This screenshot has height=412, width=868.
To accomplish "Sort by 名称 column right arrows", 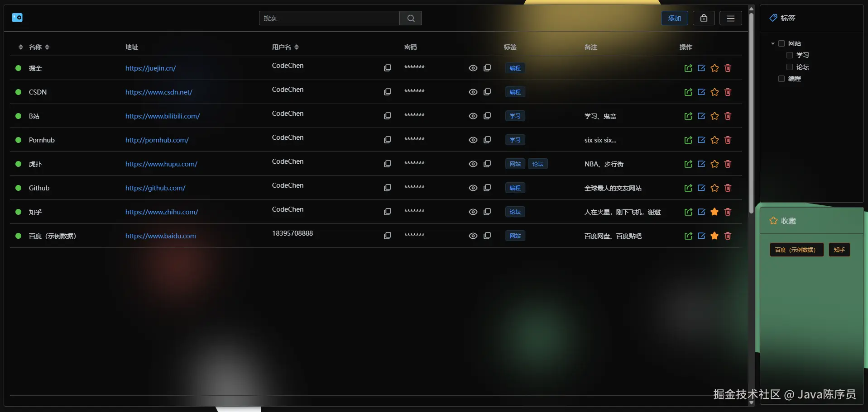I will [x=47, y=47].
